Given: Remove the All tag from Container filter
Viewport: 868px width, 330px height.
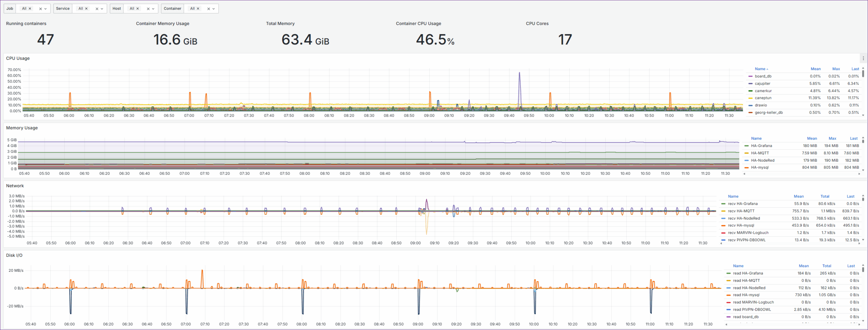Looking at the screenshot, I should [x=198, y=8].
